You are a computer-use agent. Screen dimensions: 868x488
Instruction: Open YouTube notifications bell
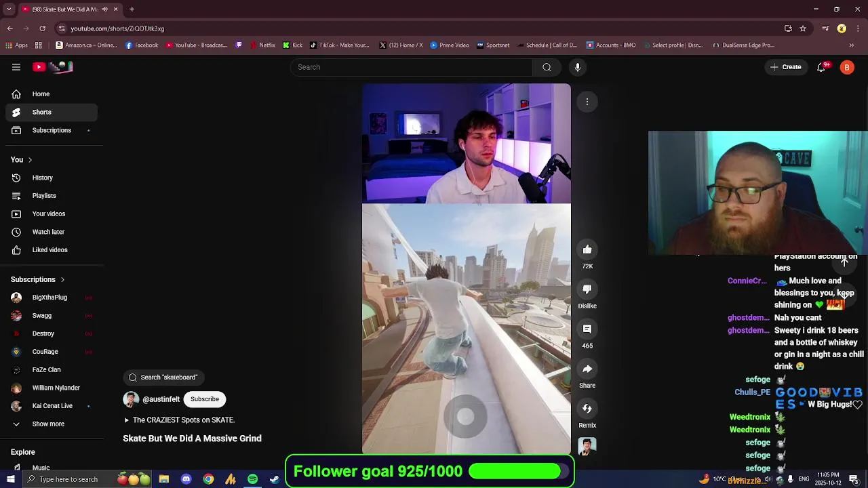click(x=821, y=67)
